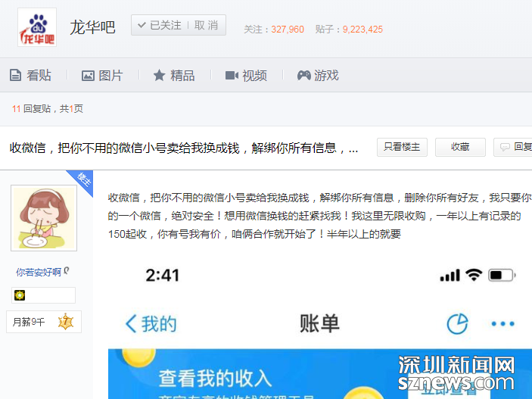Open the three-dot more options icon
This screenshot has height=399, width=532.
click(502, 324)
